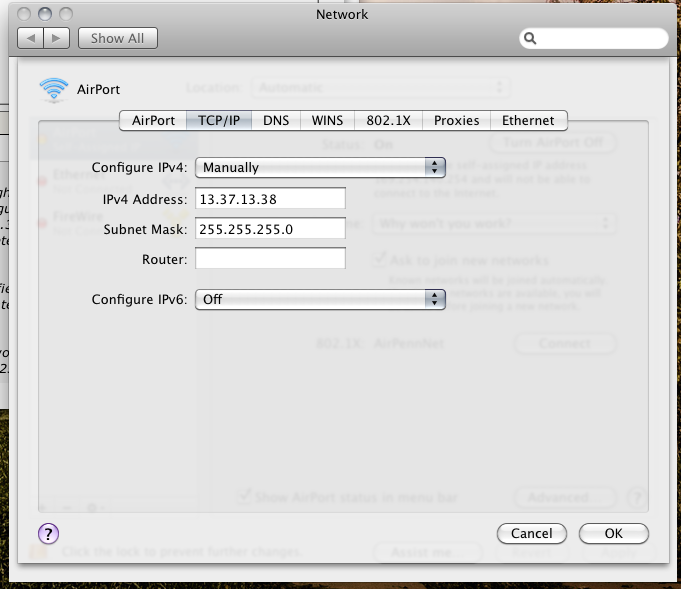Confirm settings with OK button
This screenshot has height=589, width=681.
point(614,533)
